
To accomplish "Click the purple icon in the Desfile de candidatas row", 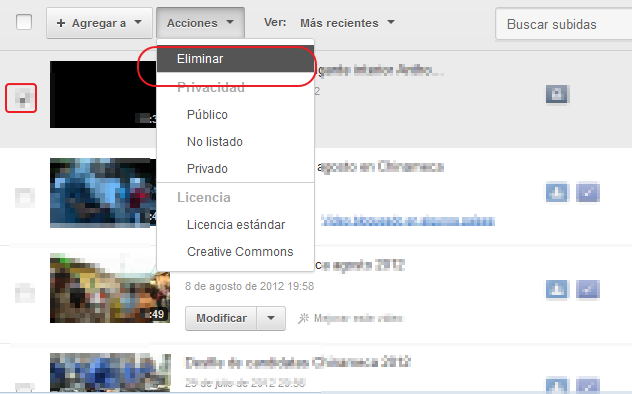I will [588, 385].
